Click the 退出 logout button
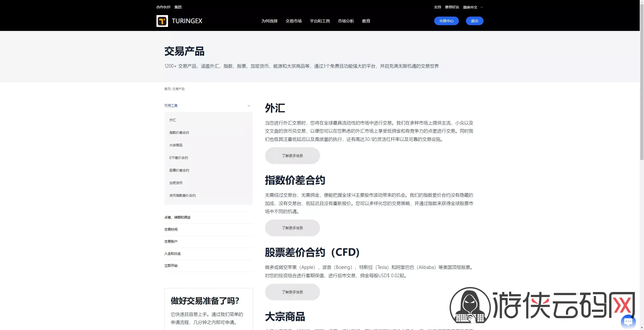644x330 pixels. [x=474, y=21]
